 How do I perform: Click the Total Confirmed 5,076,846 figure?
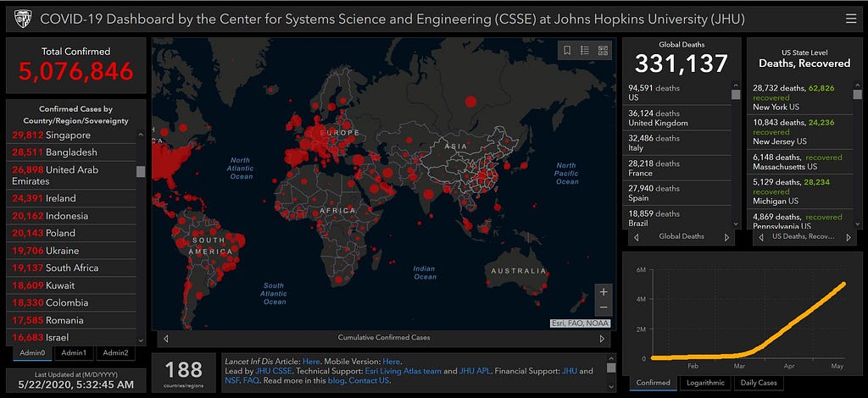point(76,71)
